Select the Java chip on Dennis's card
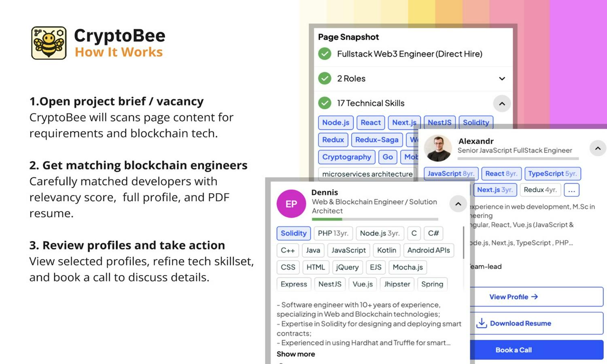 pos(313,250)
